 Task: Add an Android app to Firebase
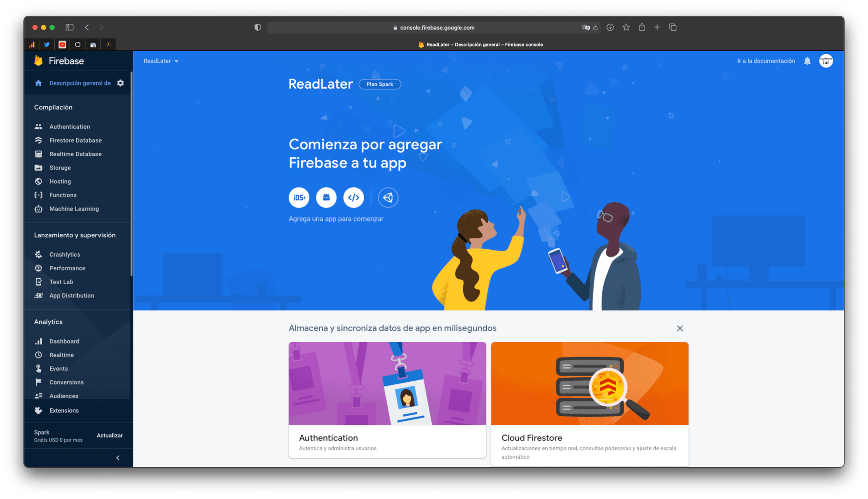pos(326,198)
